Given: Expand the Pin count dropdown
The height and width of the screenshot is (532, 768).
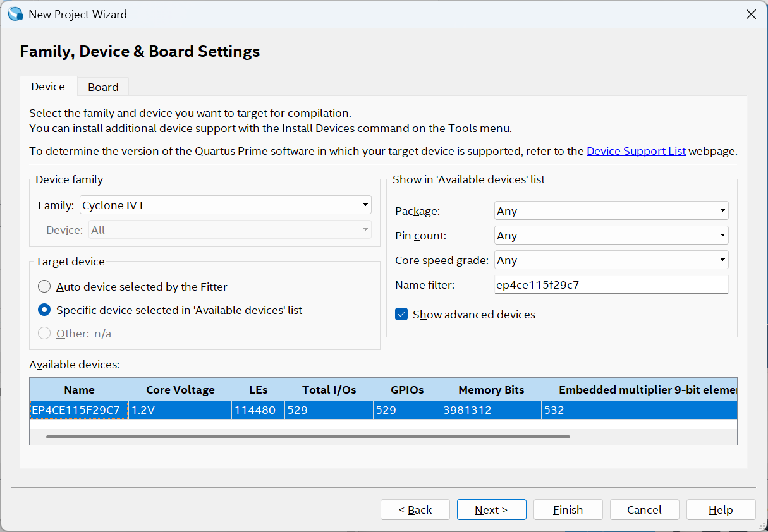Looking at the screenshot, I should pos(611,236).
